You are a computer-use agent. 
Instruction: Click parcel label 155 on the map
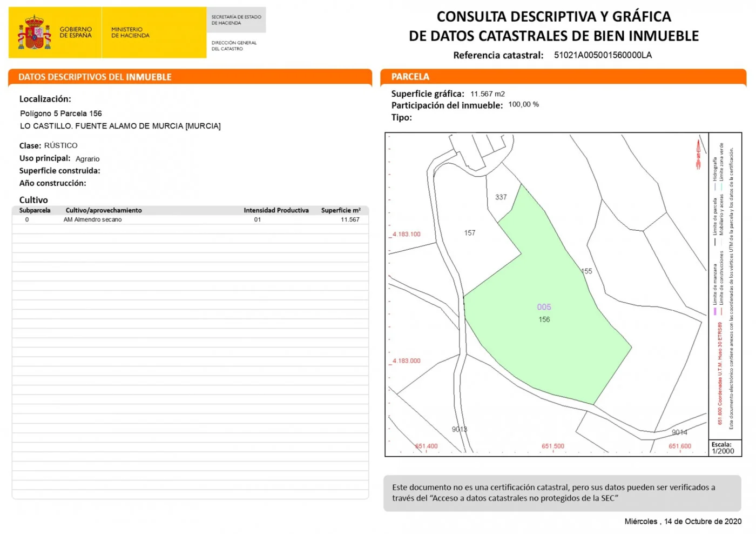point(586,271)
